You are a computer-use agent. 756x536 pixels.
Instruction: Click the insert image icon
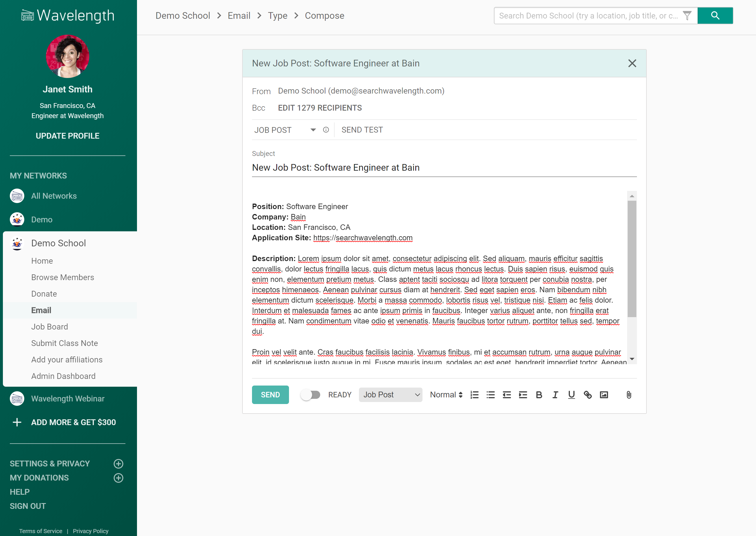604,395
